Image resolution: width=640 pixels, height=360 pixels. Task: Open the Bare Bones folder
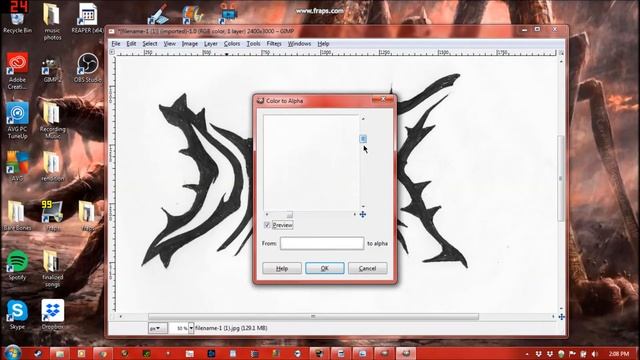pyautogui.click(x=17, y=216)
